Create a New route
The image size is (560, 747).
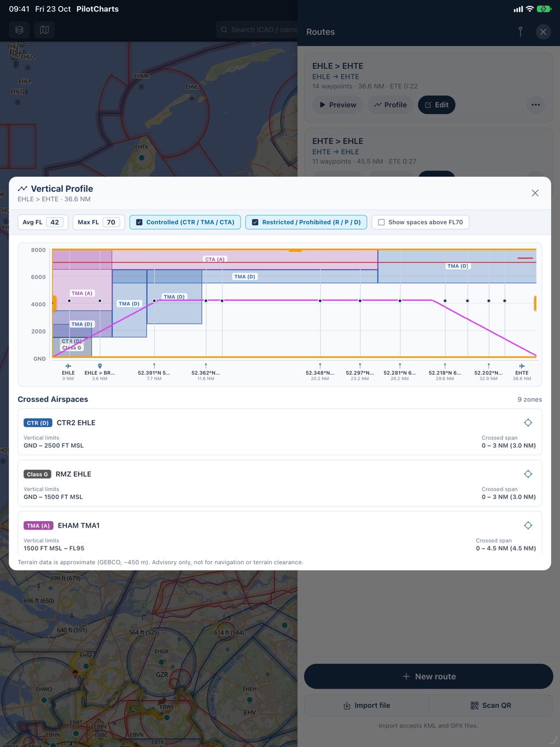point(429,676)
